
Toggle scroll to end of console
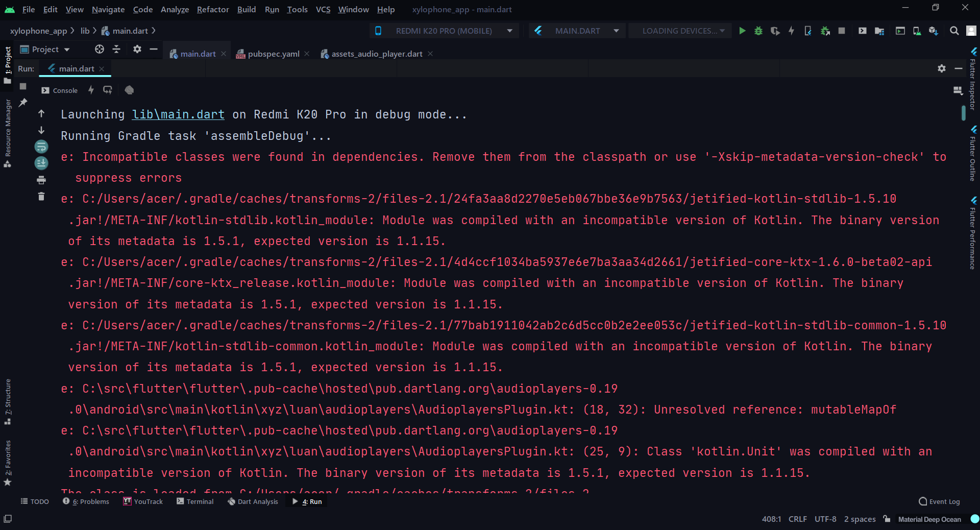coord(41,163)
